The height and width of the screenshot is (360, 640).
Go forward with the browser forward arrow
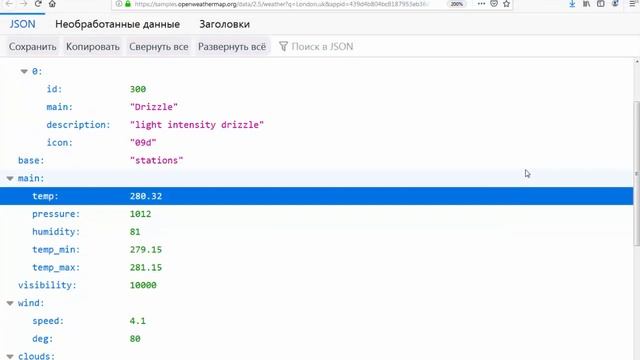point(23,4)
